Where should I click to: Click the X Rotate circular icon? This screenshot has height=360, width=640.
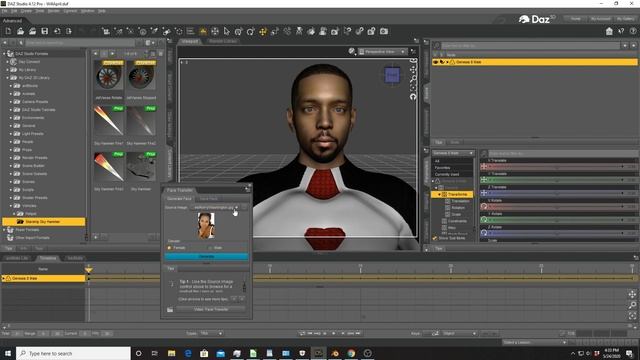pyautogui.click(x=484, y=207)
